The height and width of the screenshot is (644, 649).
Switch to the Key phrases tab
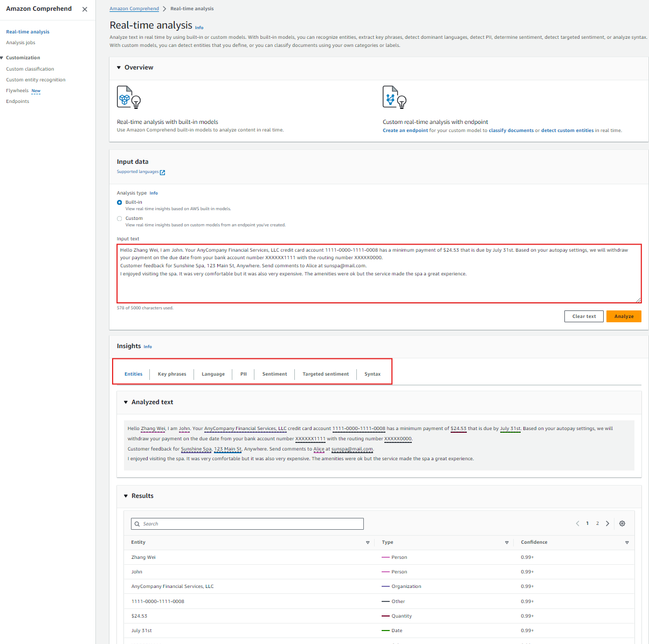[172, 374]
